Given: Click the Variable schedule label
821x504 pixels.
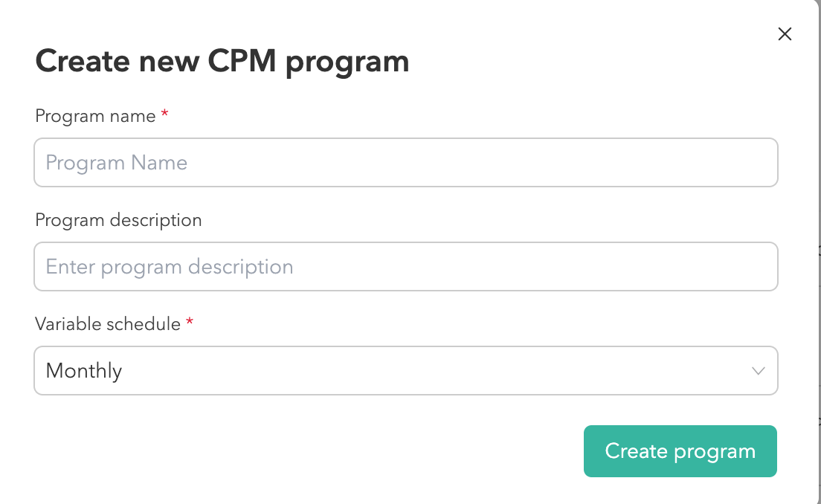Looking at the screenshot, I should pos(108,324).
